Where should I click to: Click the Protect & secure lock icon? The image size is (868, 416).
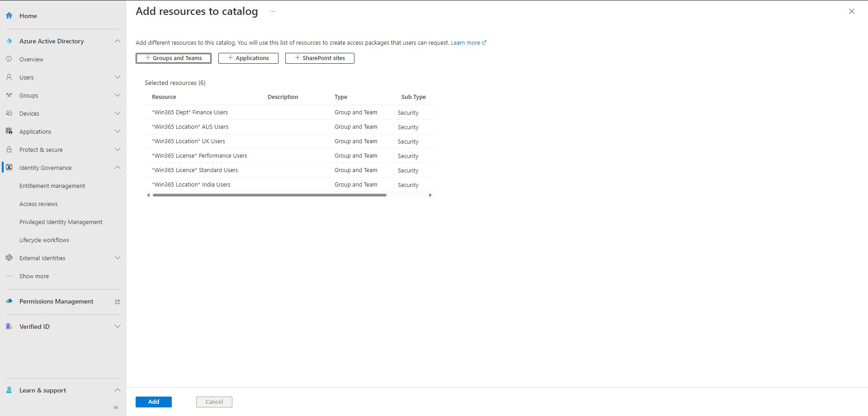[9, 149]
